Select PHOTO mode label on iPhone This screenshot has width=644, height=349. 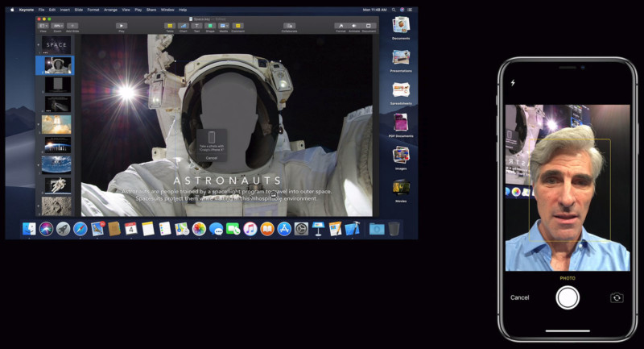pyautogui.click(x=568, y=278)
